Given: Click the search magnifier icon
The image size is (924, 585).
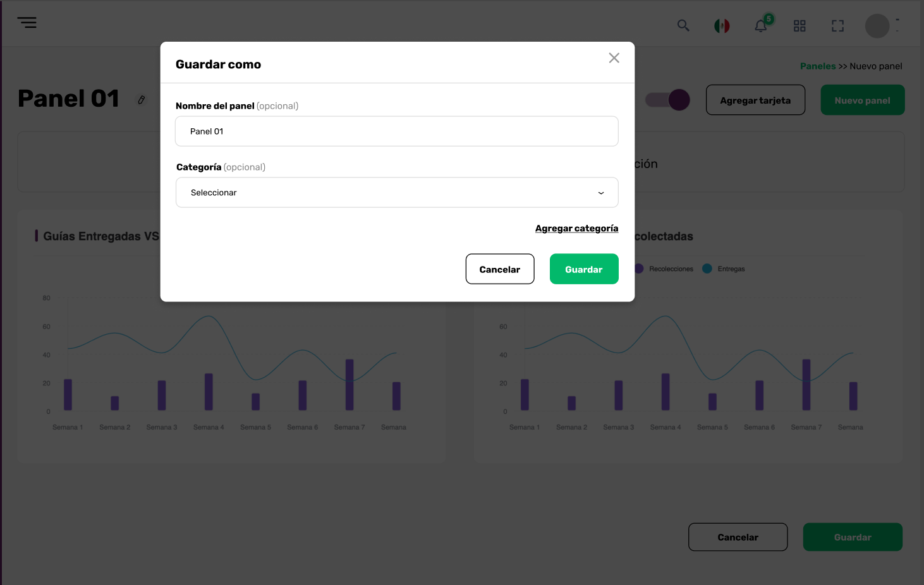Looking at the screenshot, I should tap(683, 25).
